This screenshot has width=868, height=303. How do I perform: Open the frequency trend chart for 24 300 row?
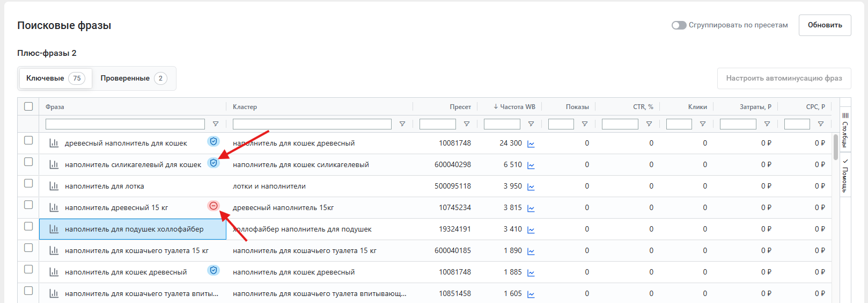click(531, 144)
